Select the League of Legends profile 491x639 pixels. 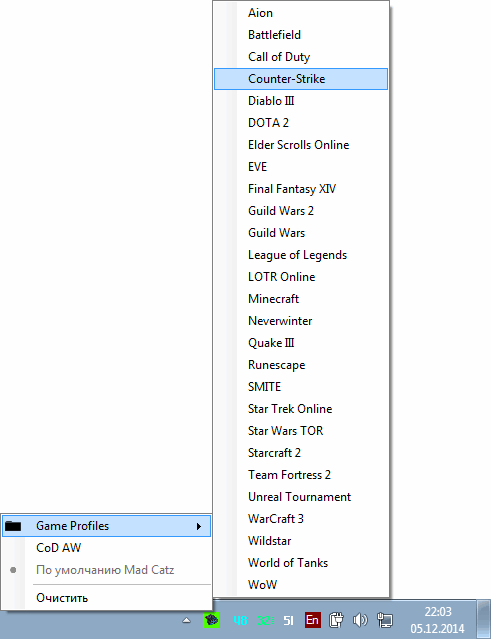301,255
